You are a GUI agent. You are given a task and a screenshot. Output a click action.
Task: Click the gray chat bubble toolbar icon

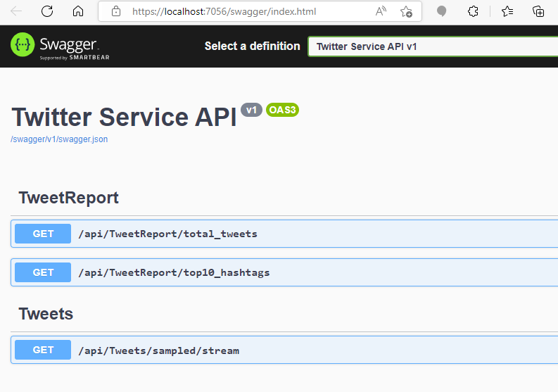pyautogui.click(x=442, y=11)
